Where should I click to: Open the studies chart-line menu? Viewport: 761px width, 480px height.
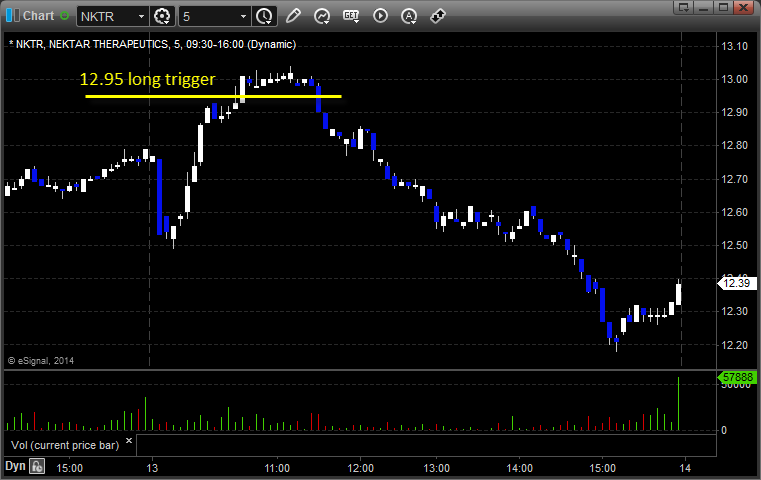322,16
